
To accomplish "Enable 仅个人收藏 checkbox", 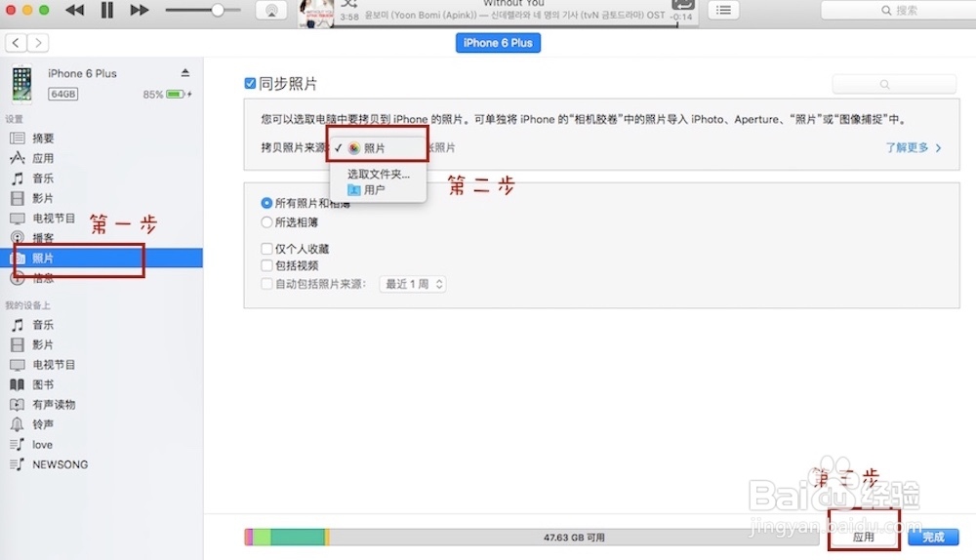I will 266,249.
